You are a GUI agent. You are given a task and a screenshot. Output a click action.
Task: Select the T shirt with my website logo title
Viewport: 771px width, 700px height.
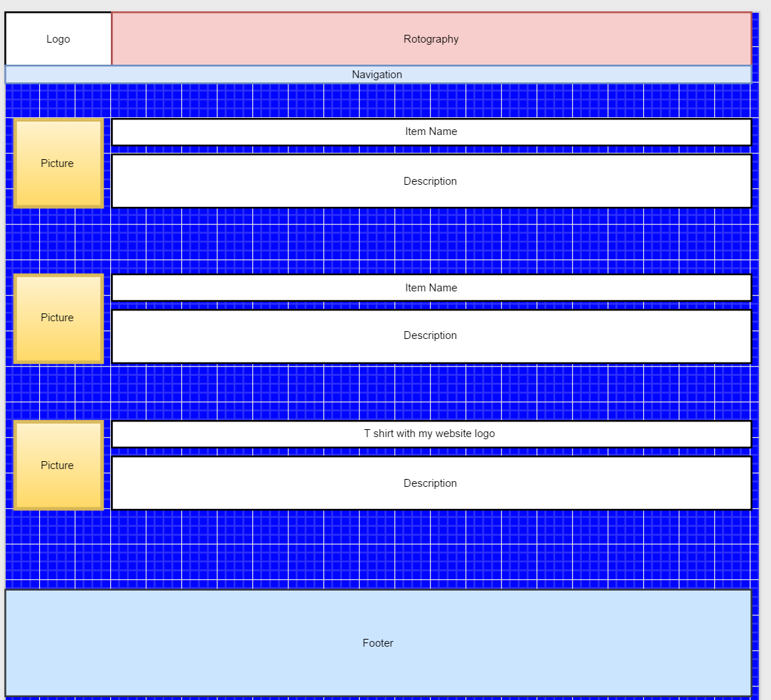431,434
